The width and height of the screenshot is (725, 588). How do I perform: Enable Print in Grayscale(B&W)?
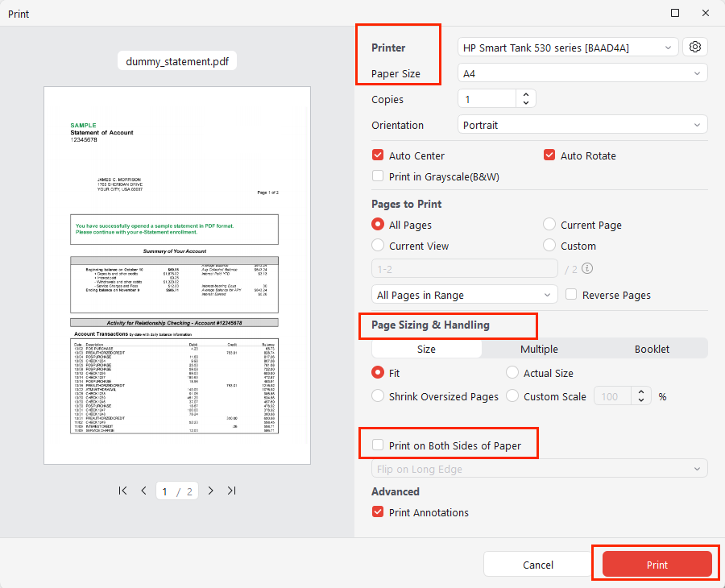378,176
